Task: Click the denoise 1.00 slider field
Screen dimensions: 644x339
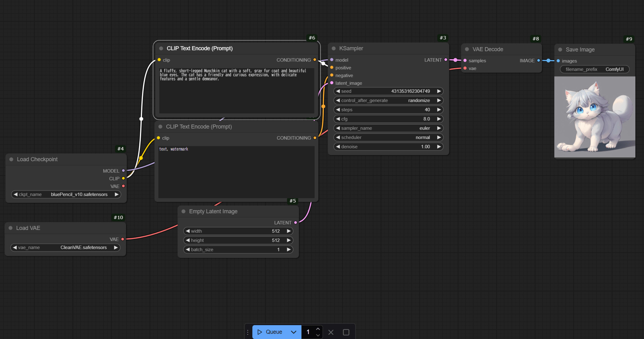Action: [x=388, y=146]
